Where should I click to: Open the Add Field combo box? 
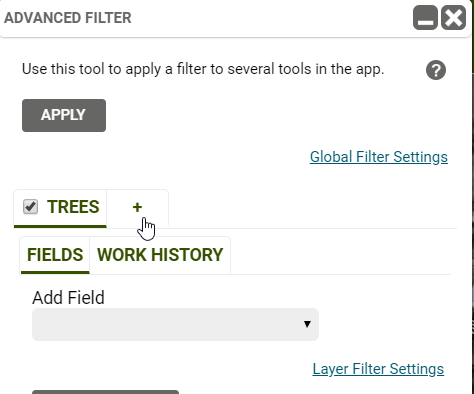point(175,324)
